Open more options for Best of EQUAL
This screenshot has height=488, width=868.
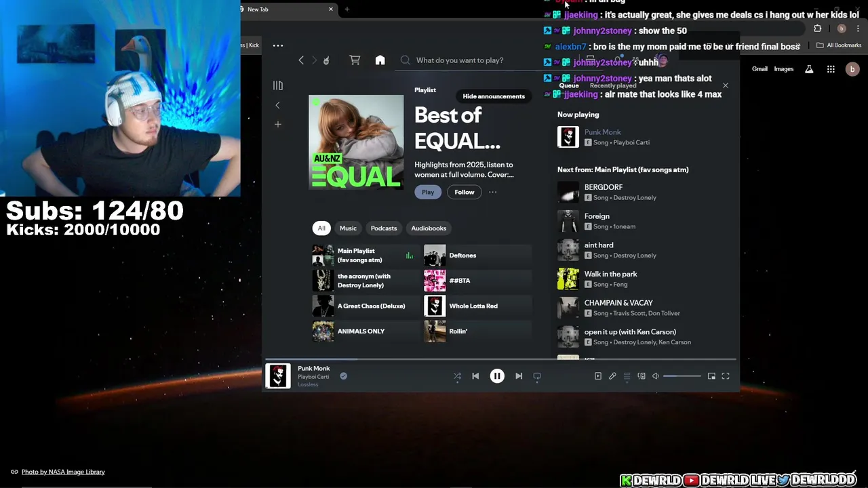(x=493, y=192)
